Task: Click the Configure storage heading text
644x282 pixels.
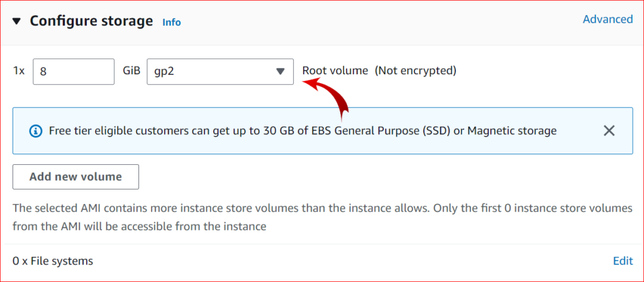Action: click(91, 21)
